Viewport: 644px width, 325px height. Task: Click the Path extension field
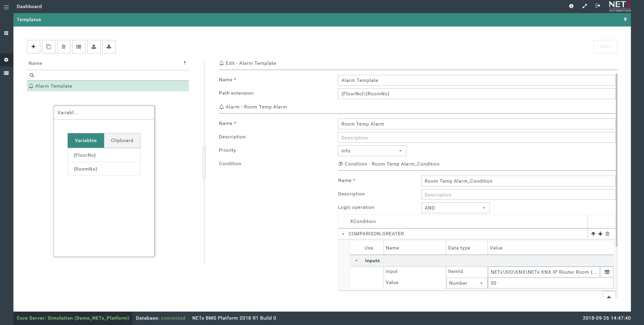(x=477, y=94)
